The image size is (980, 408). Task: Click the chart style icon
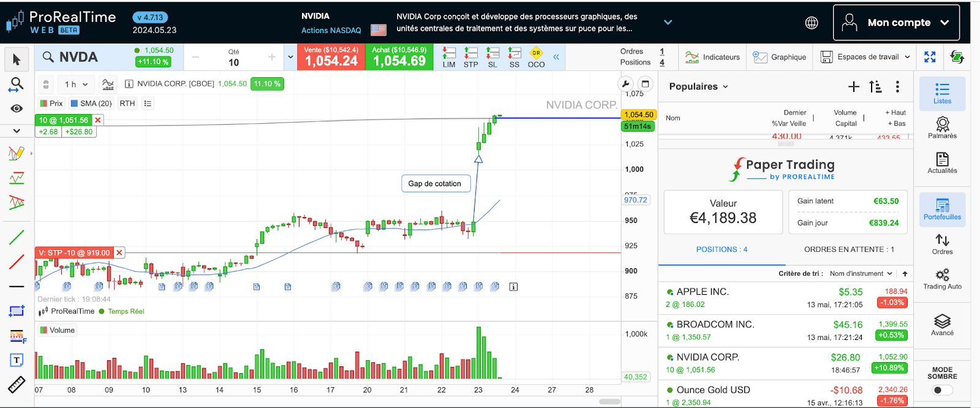108,85
